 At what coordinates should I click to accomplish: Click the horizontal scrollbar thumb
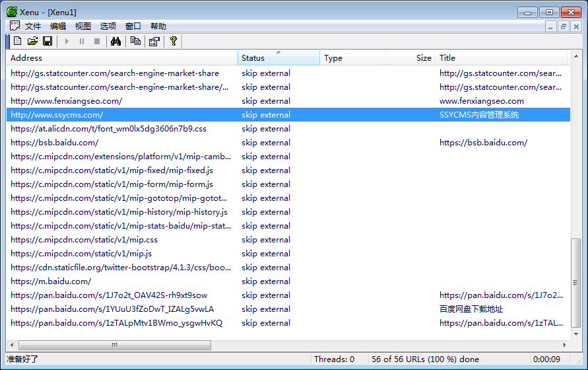(x=115, y=345)
